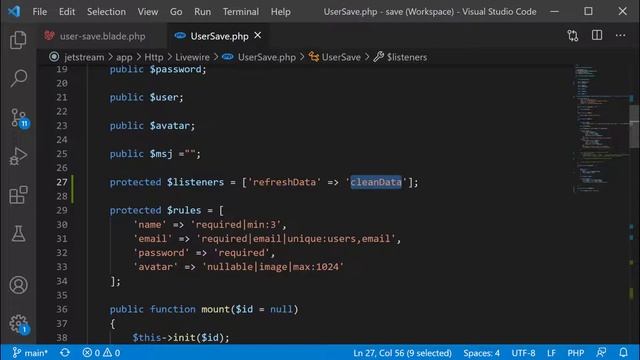Open the File menu
This screenshot has width=640, height=360.
tap(40, 12)
